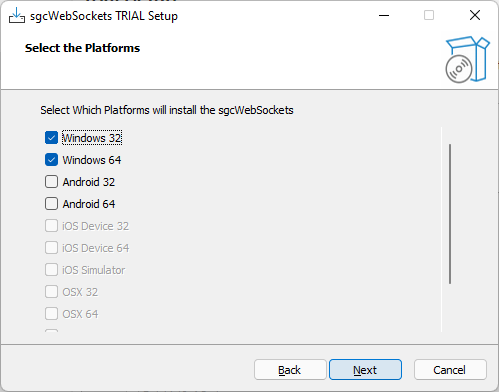Tick the iOS Device 64 checkbox

(x=51, y=248)
